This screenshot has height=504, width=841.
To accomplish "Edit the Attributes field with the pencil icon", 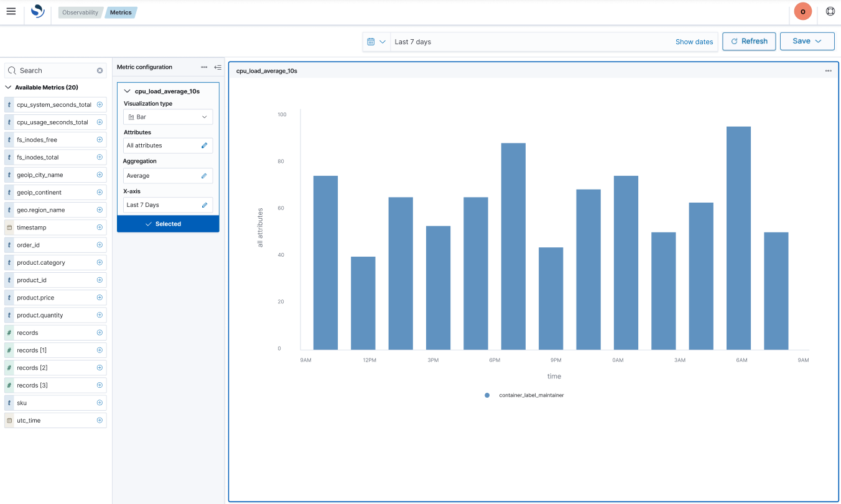I will tap(204, 145).
